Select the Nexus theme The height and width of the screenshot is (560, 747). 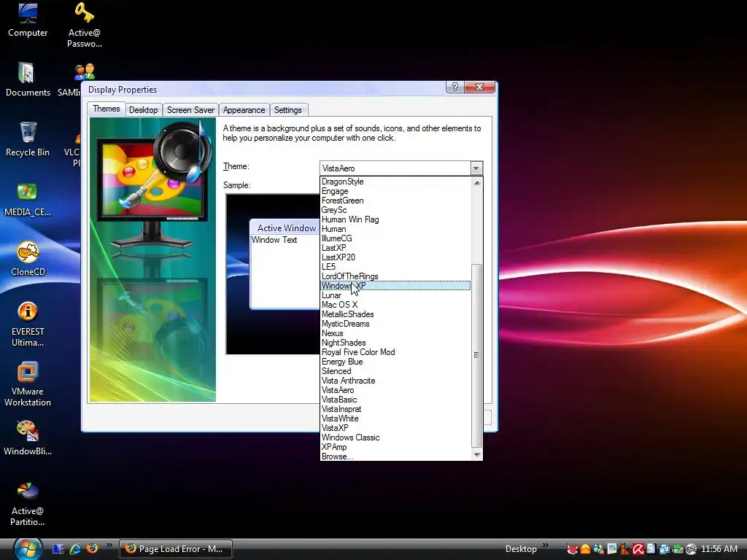395,333
